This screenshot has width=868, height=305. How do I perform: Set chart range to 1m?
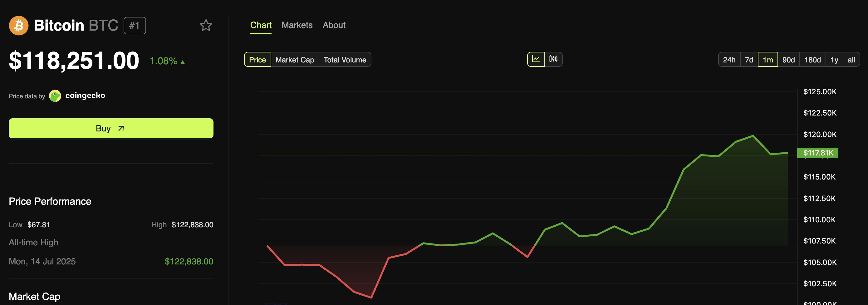point(768,60)
